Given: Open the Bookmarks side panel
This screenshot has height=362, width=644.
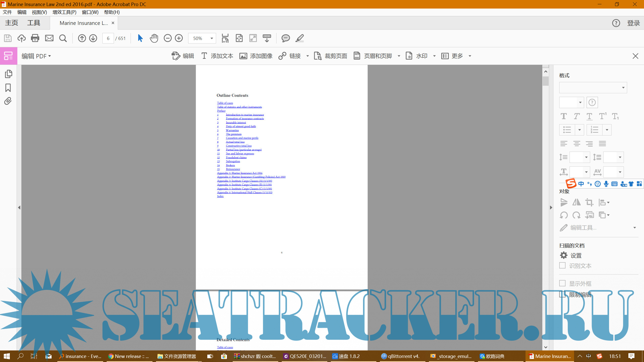Looking at the screenshot, I should click(8, 88).
